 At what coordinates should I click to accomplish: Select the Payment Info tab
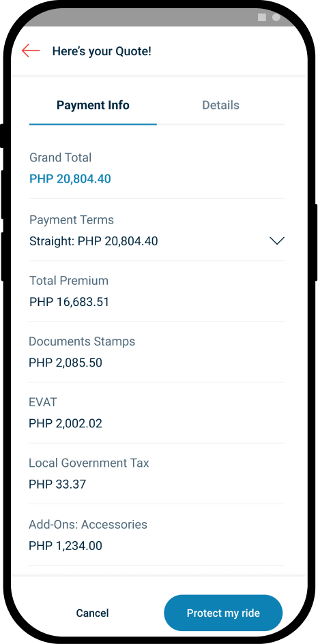tap(93, 105)
